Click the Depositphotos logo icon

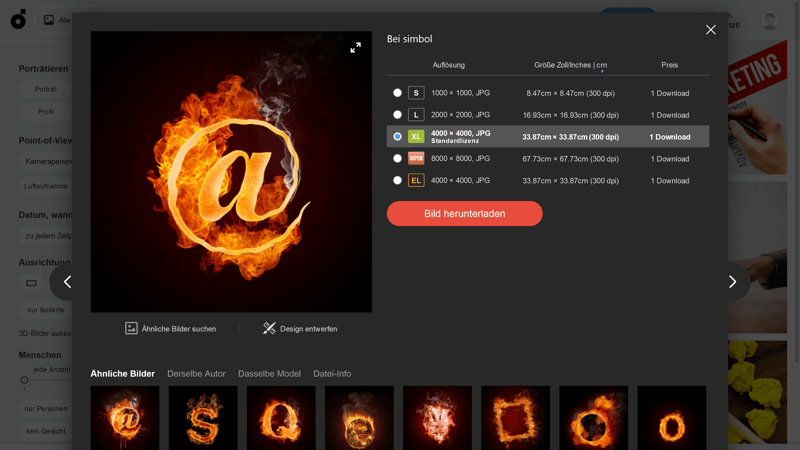click(18, 20)
